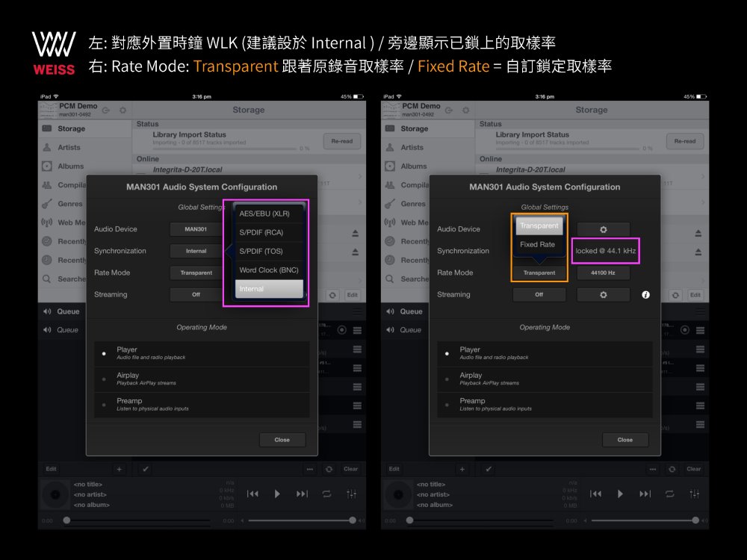Tap Re-read button in left screenshot
The height and width of the screenshot is (560, 747).
click(342, 141)
